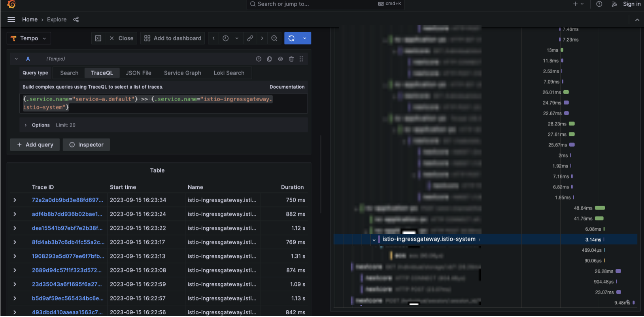Click the run query refresh button
The image size is (644, 317).
click(x=291, y=38)
